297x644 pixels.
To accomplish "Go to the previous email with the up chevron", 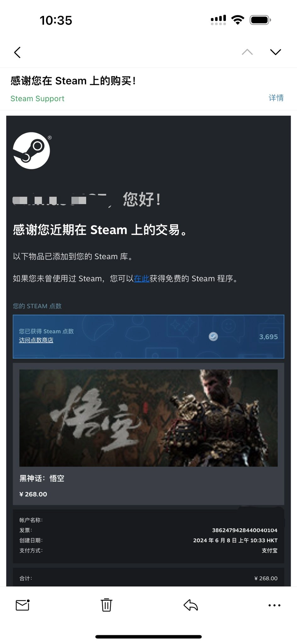I will coord(247,52).
